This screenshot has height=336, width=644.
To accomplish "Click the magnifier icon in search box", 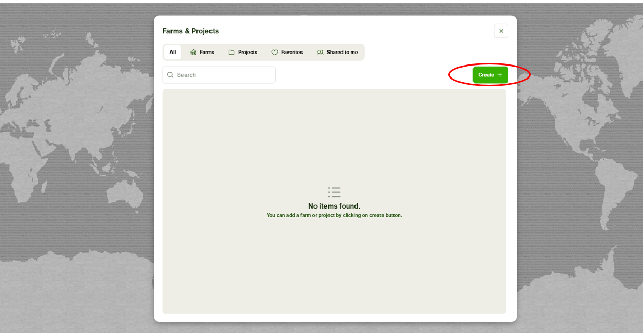I will pos(170,75).
